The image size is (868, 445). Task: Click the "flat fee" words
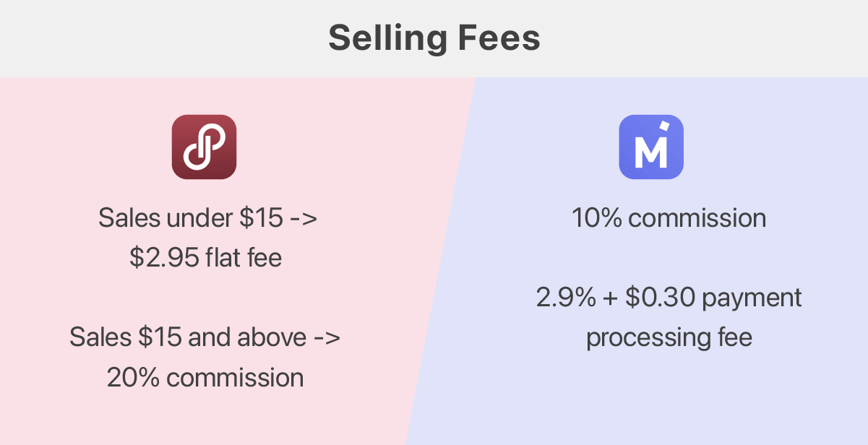[x=244, y=258]
